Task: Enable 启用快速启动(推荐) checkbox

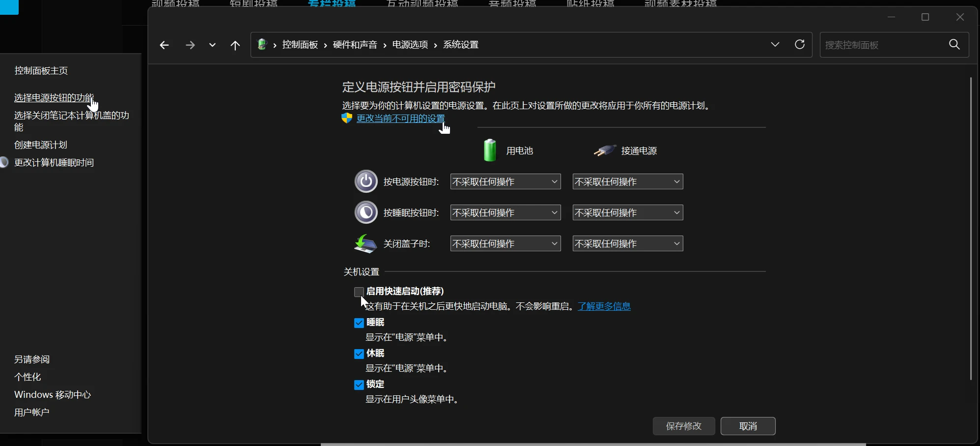Action: tap(358, 292)
